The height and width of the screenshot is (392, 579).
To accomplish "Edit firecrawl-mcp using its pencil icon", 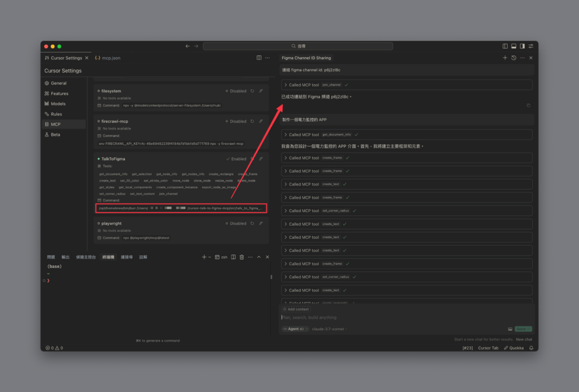I will (x=261, y=121).
